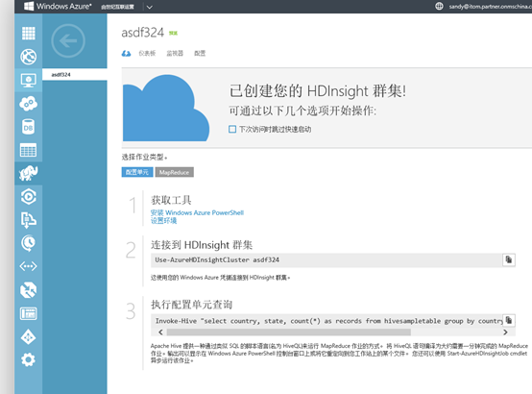
Task: Open Management Services panel icon
Action: click(29, 313)
